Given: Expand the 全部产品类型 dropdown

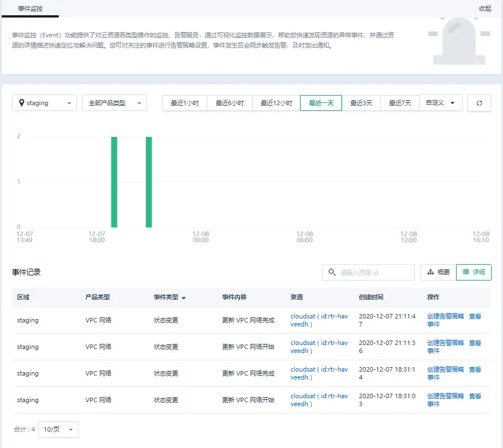Looking at the screenshot, I should click(x=114, y=103).
